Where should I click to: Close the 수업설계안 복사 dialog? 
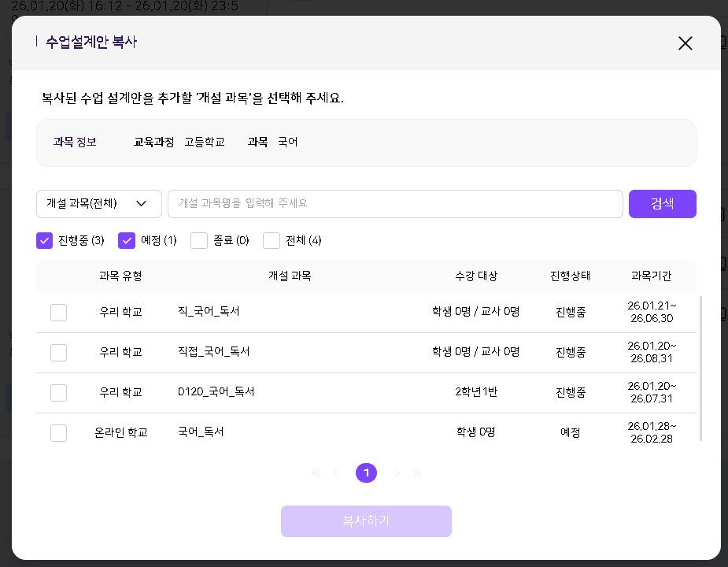click(x=685, y=43)
